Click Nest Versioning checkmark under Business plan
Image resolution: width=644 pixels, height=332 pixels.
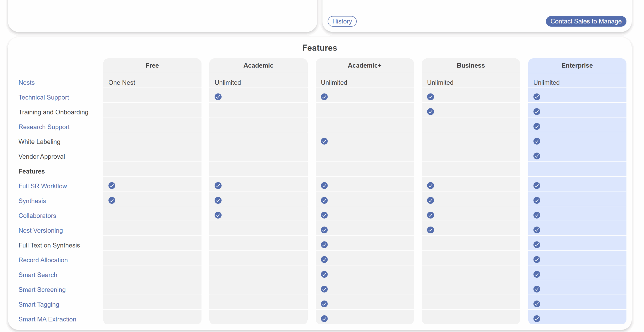click(x=430, y=230)
